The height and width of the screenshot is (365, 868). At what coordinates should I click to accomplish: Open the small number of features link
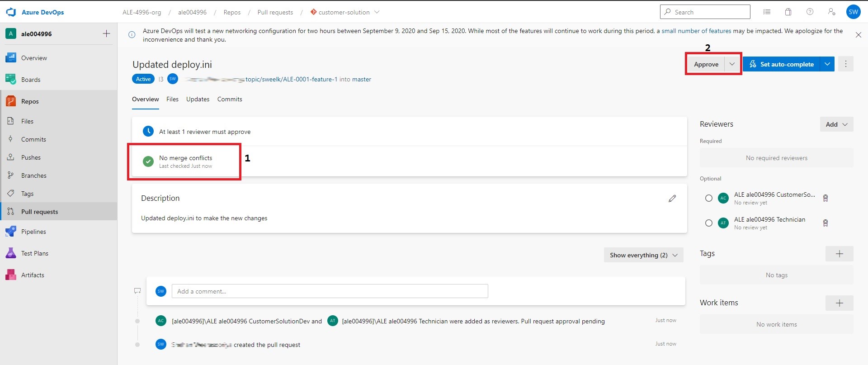pos(696,31)
